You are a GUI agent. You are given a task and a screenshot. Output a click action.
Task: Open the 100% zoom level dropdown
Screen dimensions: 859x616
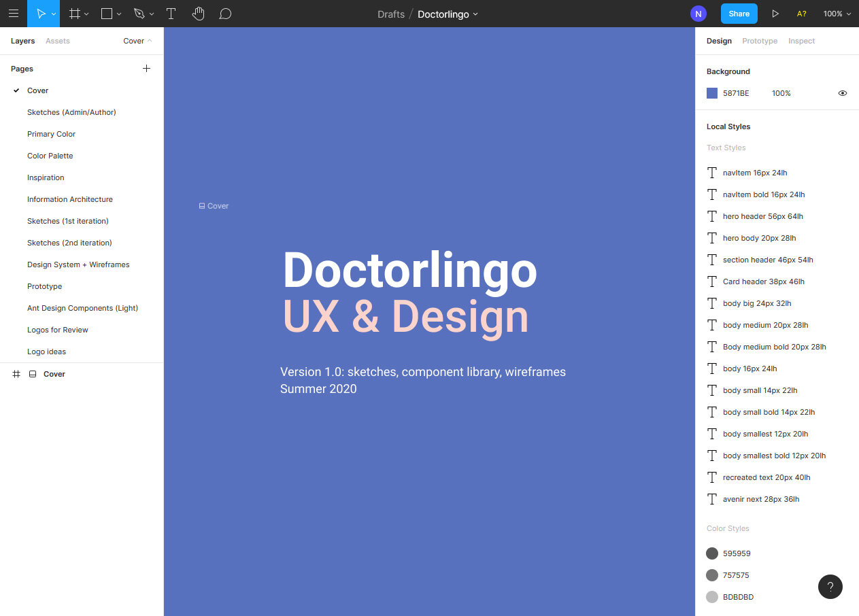[x=837, y=14]
